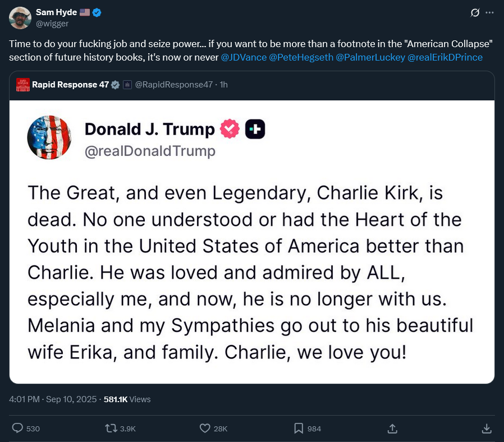This screenshot has height=442, width=504.
Task: Click Rapid Response 47's gray verified badge
Action: (x=115, y=85)
